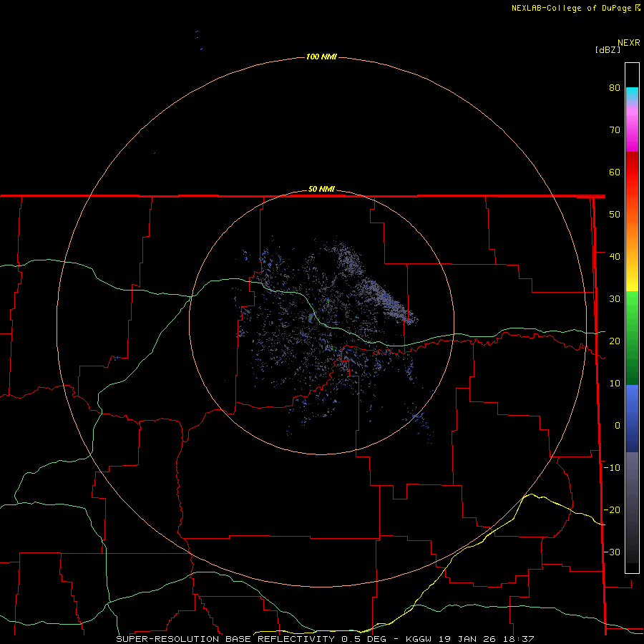
Task: Click the NEXR label above the color bar
Action: tap(629, 43)
